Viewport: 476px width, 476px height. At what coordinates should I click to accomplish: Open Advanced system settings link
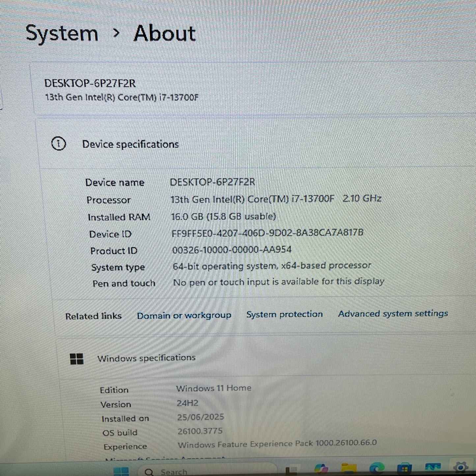tap(393, 314)
